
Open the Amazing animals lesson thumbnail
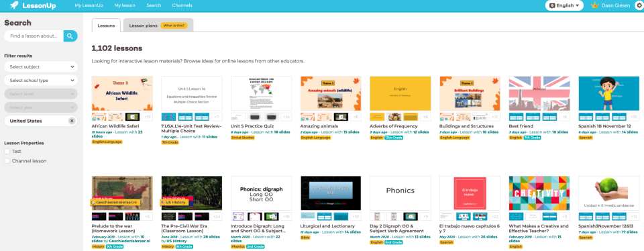(x=331, y=93)
